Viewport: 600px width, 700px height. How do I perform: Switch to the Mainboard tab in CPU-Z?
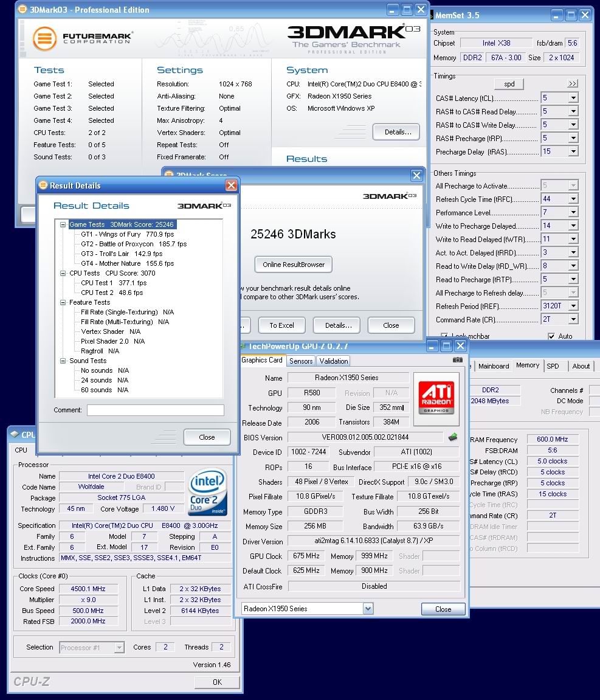point(494,366)
